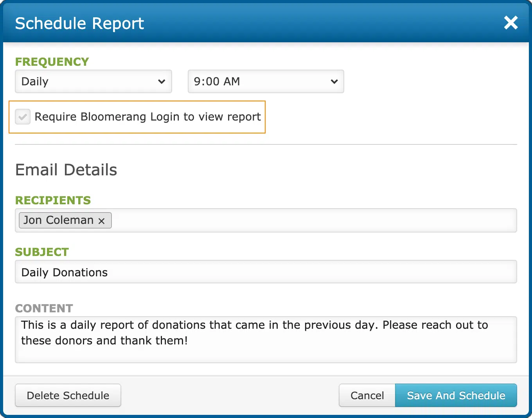
Task: Click the checkmark inside the highlighted checkbox
Action: click(x=22, y=117)
